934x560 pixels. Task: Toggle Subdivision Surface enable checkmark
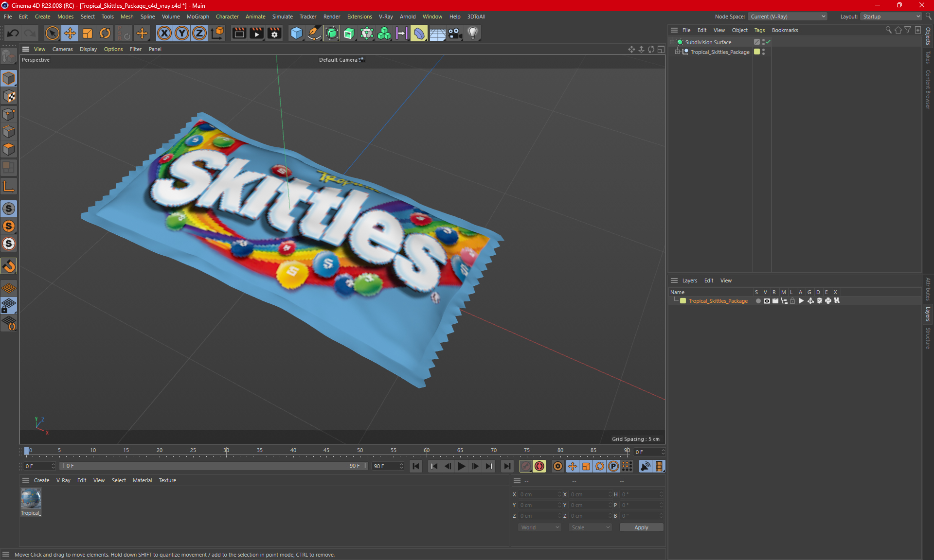[x=768, y=42]
